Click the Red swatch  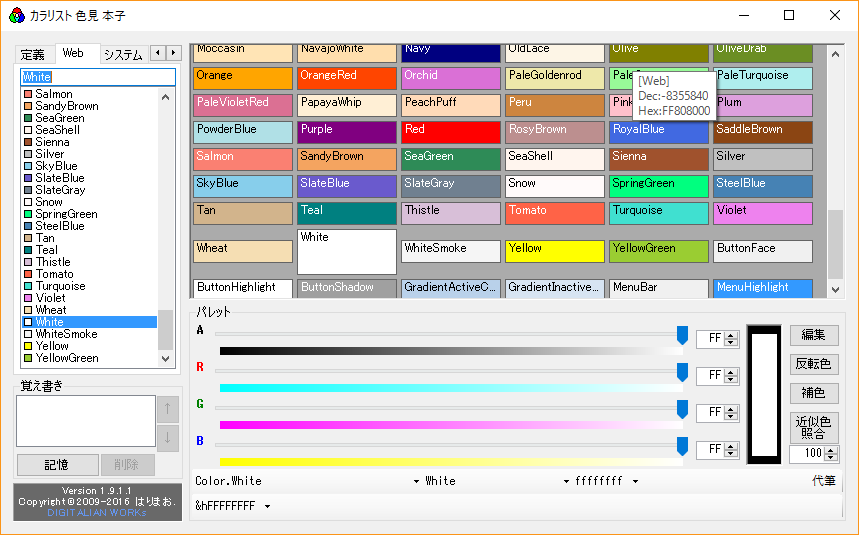pos(451,133)
